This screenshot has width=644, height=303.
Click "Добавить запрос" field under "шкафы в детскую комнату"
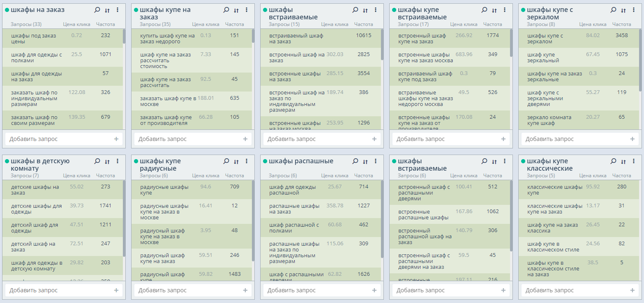(x=58, y=290)
